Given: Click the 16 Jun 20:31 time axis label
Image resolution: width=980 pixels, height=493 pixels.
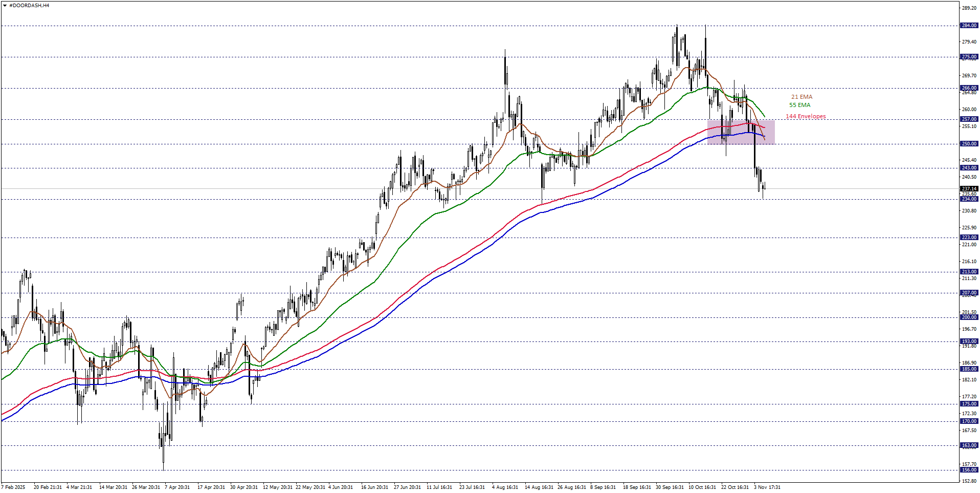Looking at the screenshot, I should 374,487.
